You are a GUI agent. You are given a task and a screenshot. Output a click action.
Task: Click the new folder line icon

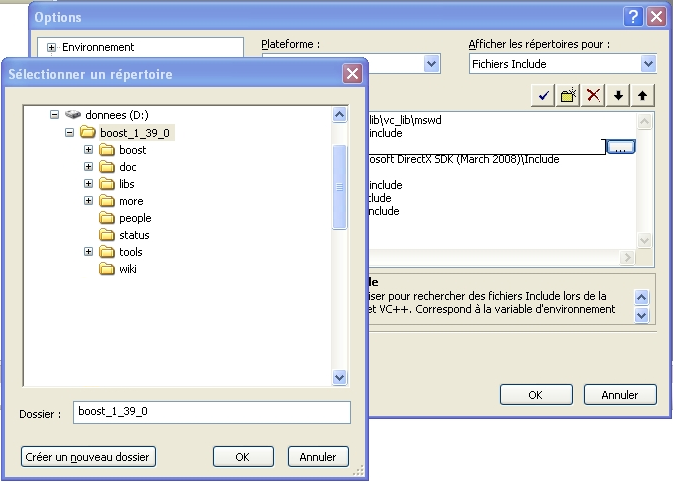(x=569, y=95)
